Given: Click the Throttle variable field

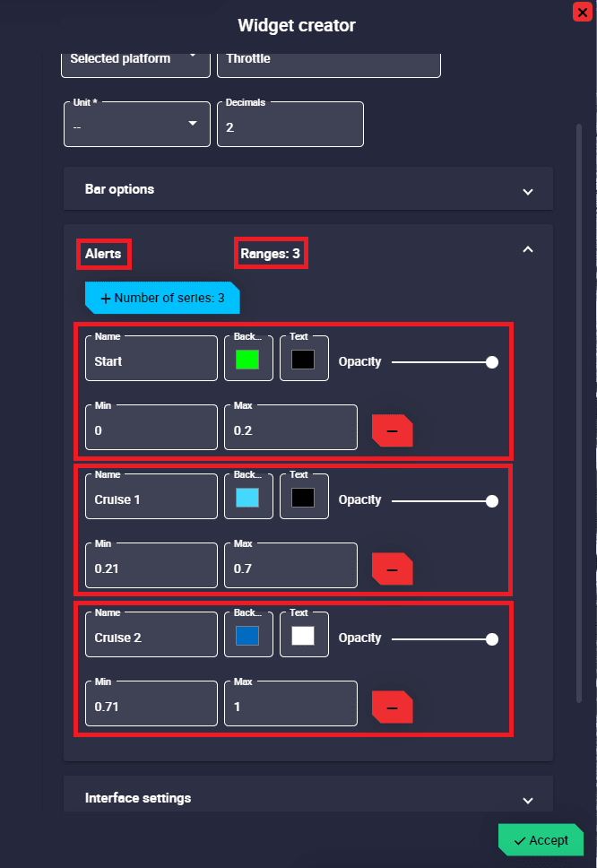Looking at the screenshot, I should (328, 60).
